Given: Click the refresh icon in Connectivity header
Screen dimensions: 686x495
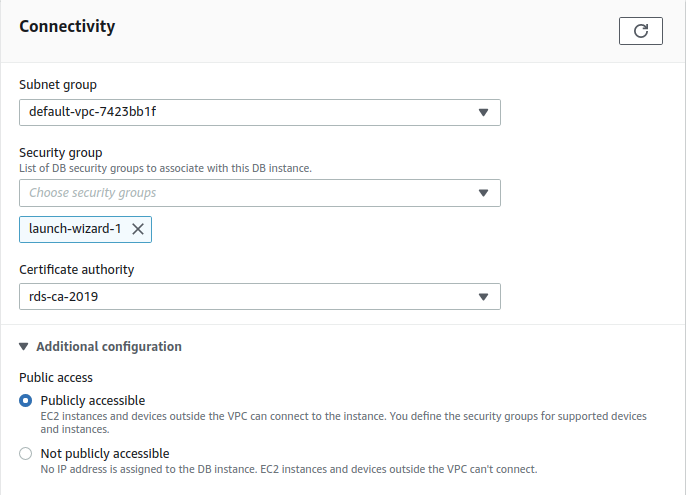Looking at the screenshot, I should (x=640, y=31).
